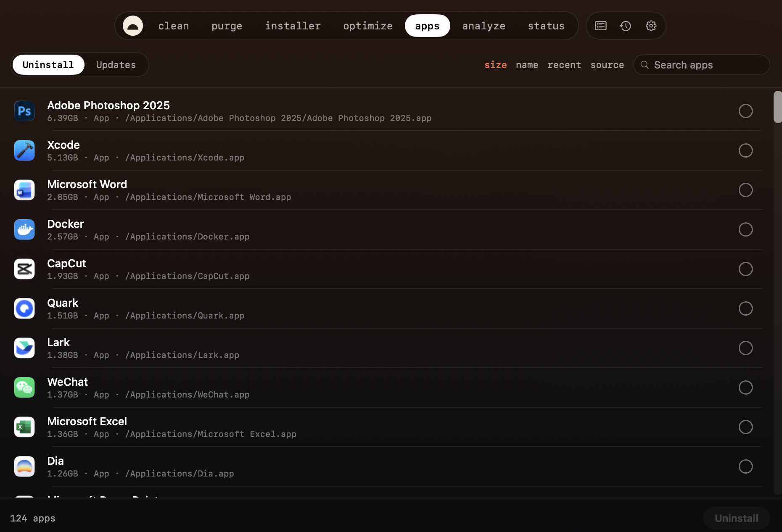Click the WeChat app icon
This screenshot has height=532, width=782.
pyautogui.click(x=24, y=387)
